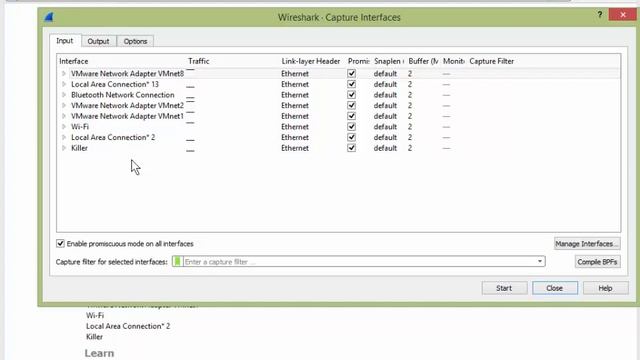Sort by the Traffic column header
640x360 pixels.
(199, 61)
